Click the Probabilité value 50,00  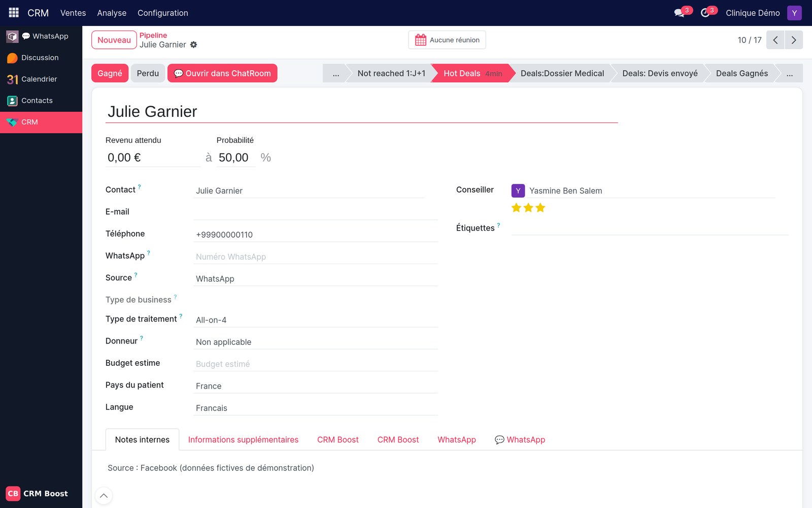tap(235, 157)
